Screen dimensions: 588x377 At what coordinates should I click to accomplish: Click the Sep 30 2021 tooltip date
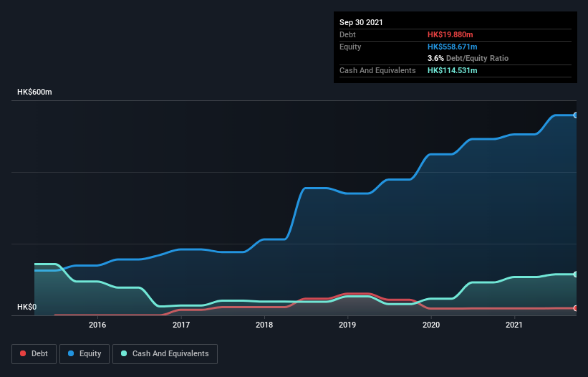pyautogui.click(x=361, y=22)
